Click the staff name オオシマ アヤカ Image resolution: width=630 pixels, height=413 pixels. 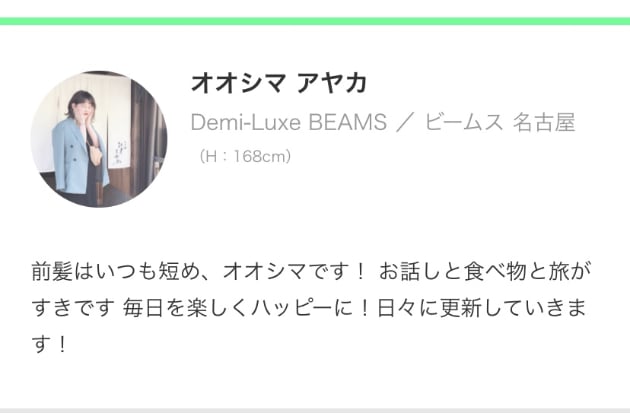279,83
